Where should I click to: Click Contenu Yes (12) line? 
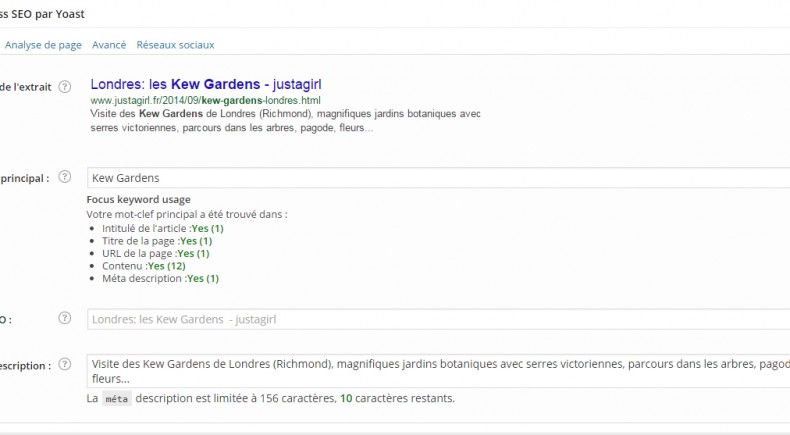pos(144,266)
